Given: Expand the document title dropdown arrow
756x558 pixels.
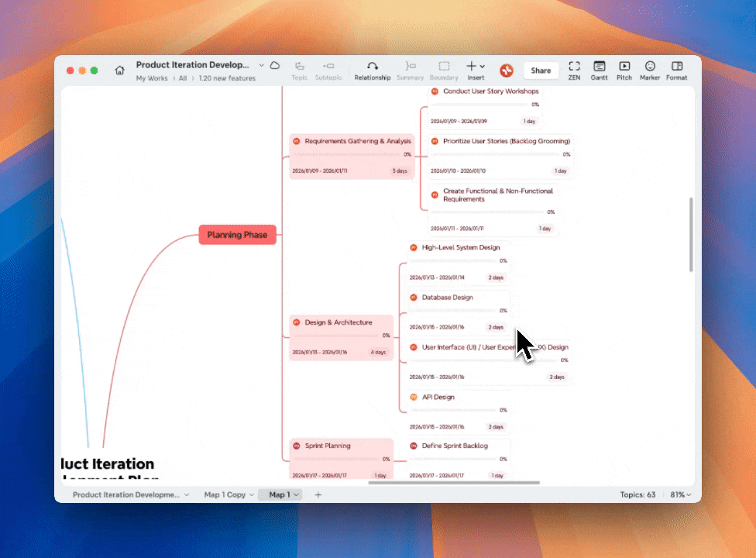Looking at the screenshot, I should [261, 65].
